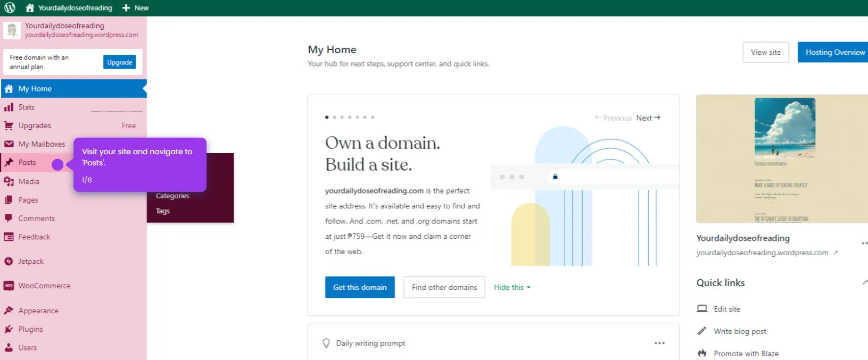Open yourdailydoseofreading.wordpress.com link under the site preview
Viewport: 868px width, 360px height.
[x=762, y=253]
